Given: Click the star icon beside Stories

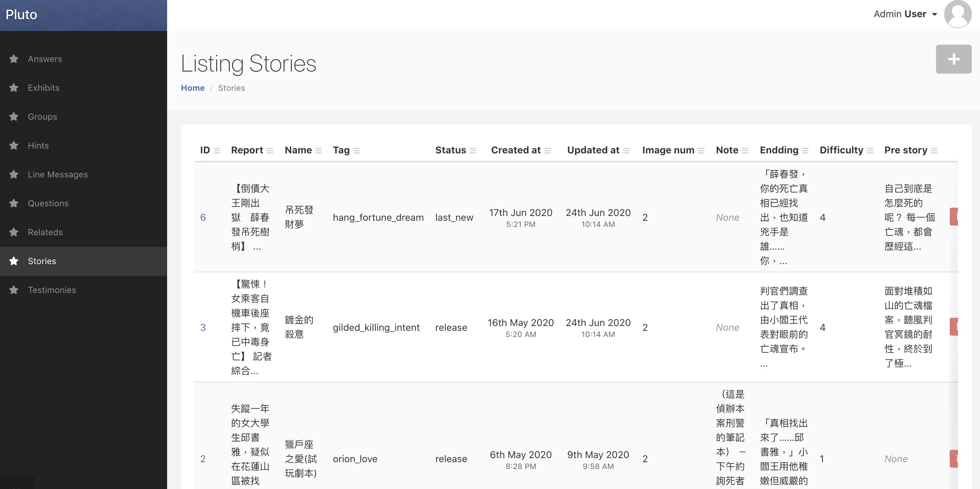Looking at the screenshot, I should [14, 261].
